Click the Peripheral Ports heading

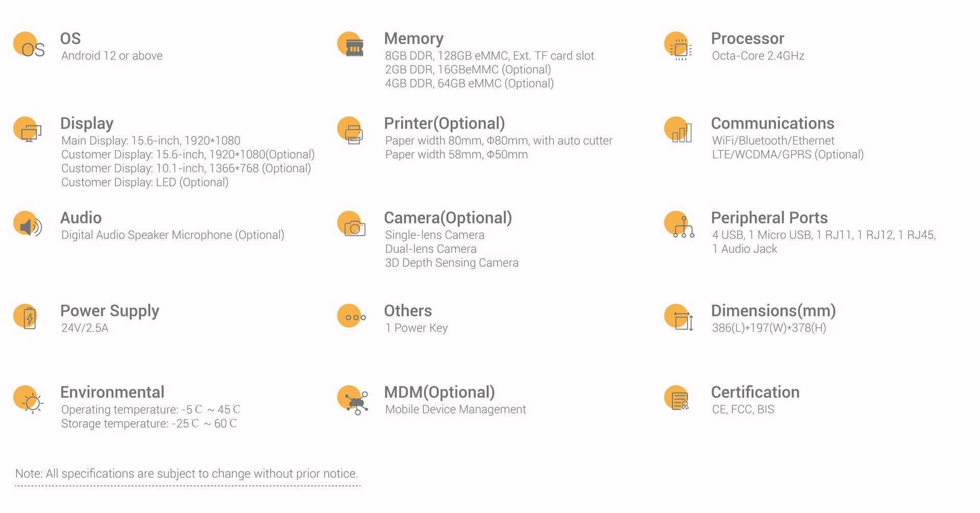(x=769, y=218)
